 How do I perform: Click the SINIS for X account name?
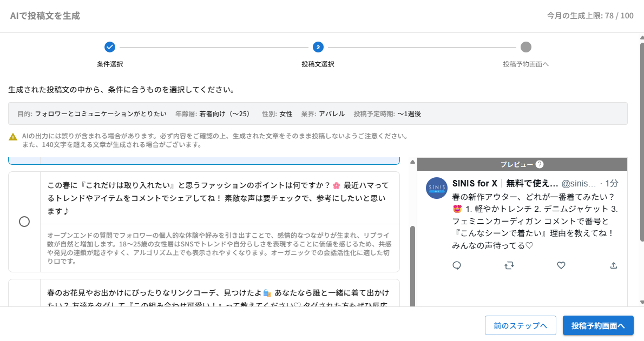pos(505,183)
